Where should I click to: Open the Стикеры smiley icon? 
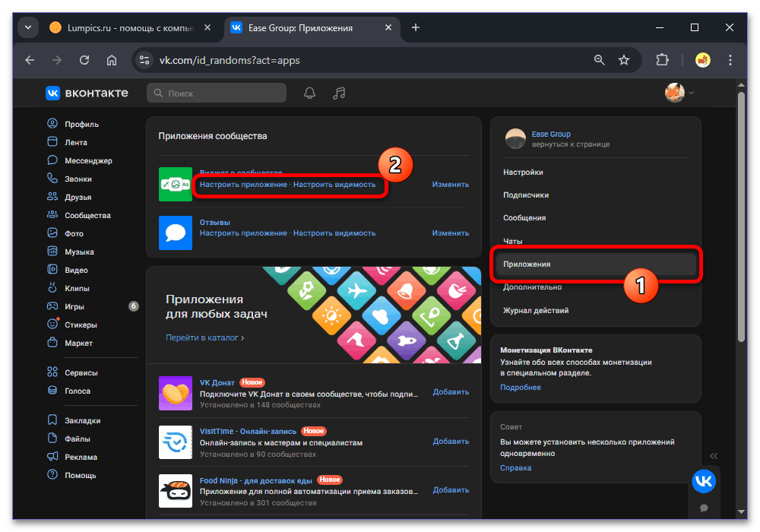[52, 325]
